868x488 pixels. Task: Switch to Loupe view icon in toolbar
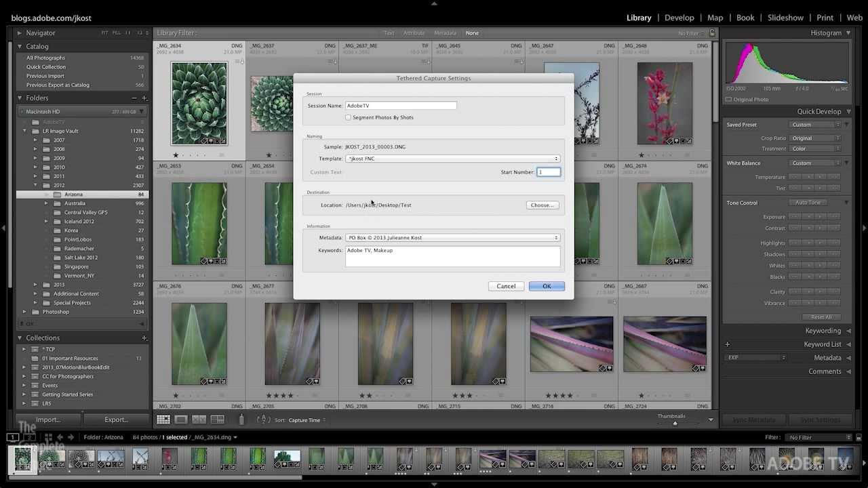[x=181, y=420]
